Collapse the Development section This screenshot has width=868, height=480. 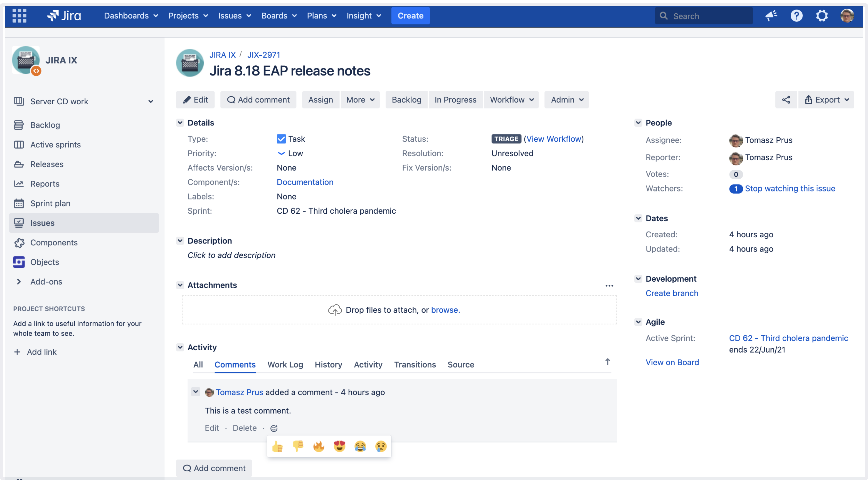coord(638,279)
